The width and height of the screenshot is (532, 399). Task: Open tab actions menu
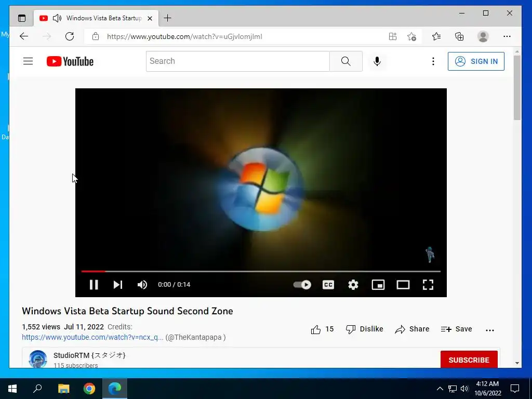coord(22,18)
